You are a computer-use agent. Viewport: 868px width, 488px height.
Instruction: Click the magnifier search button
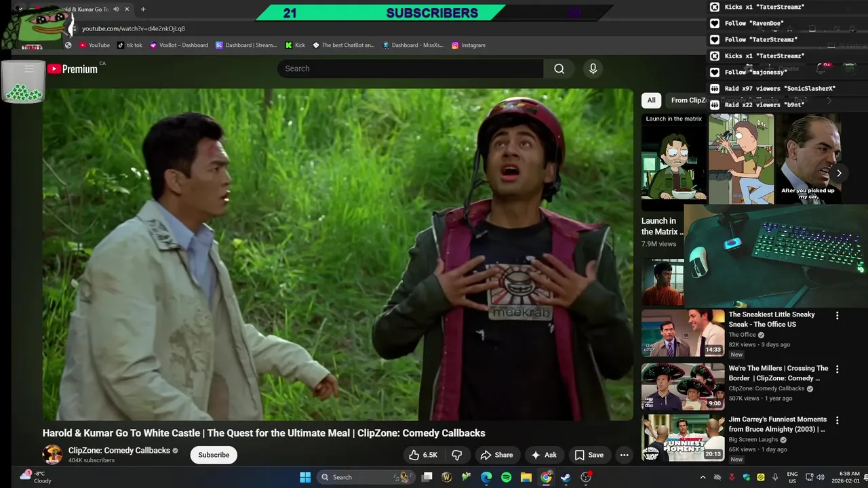[x=559, y=68]
